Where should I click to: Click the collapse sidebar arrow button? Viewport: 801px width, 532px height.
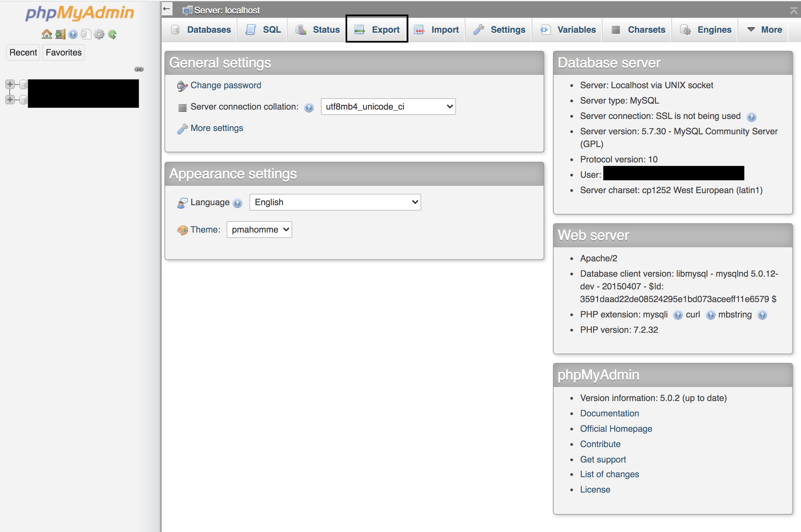click(x=167, y=9)
